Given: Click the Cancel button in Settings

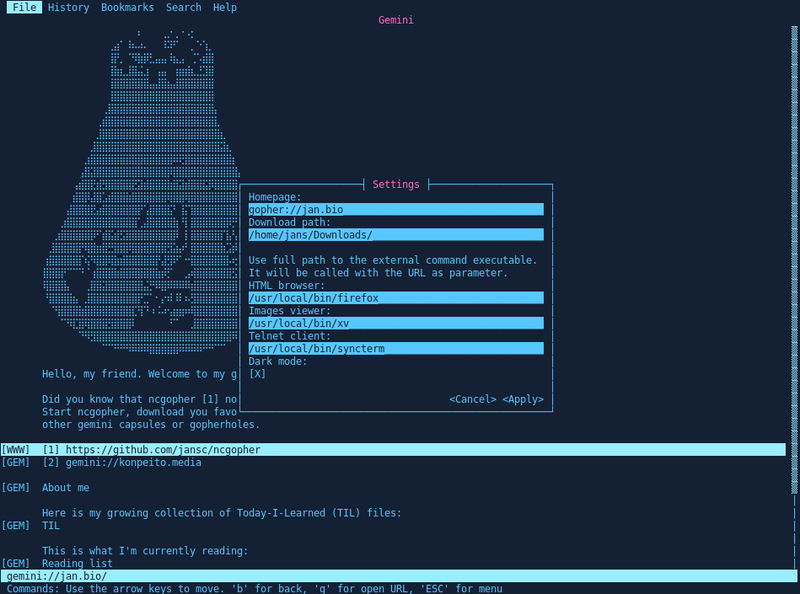Looking at the screenshot, I should click(x=472, y=399).
